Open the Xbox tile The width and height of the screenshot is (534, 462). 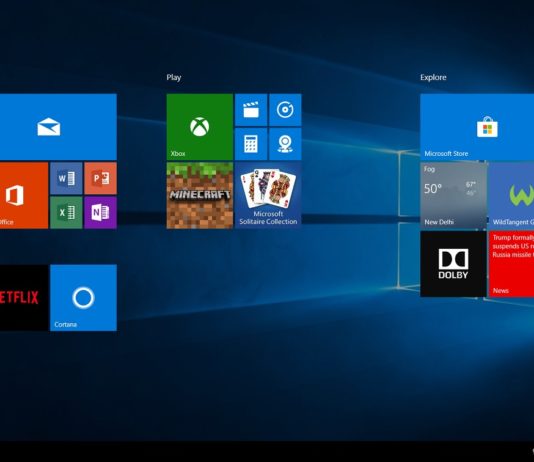(200, 127)
